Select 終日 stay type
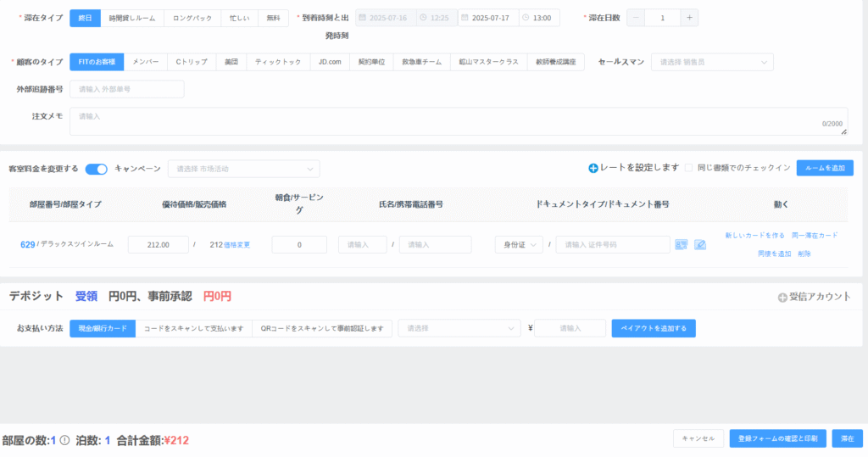The width and height of the screenshot is (868, 457). click(x=85, y=18)
